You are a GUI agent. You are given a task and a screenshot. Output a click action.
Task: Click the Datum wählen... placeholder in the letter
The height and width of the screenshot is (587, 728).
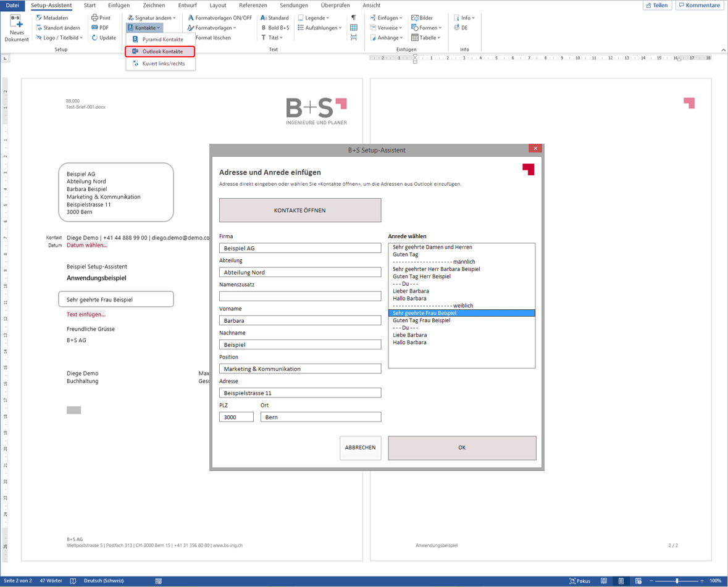click(87, 246)
